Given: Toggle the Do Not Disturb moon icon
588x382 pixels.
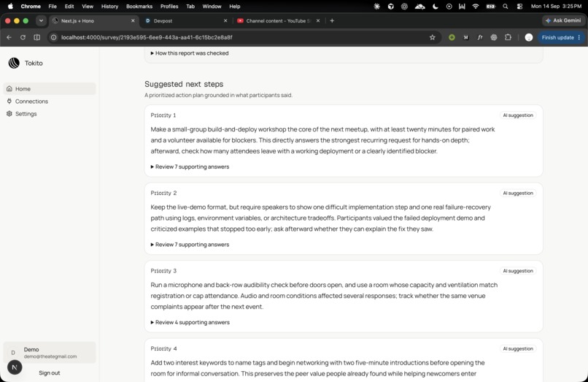Looking at the screenshot, I should (435, 7).
